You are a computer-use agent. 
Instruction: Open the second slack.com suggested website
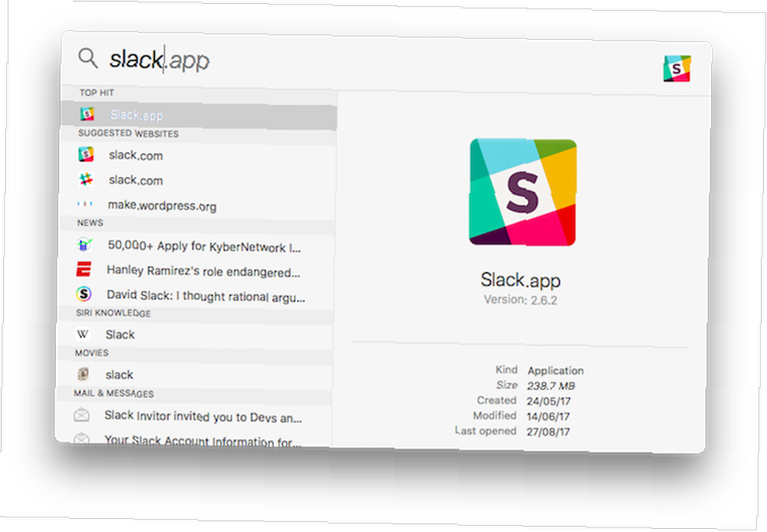coord(198,180)
